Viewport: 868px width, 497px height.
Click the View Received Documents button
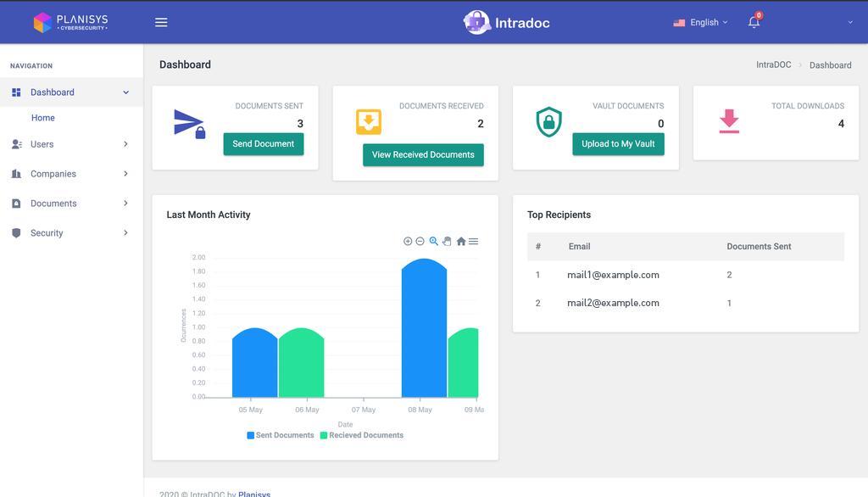[423, 155]
